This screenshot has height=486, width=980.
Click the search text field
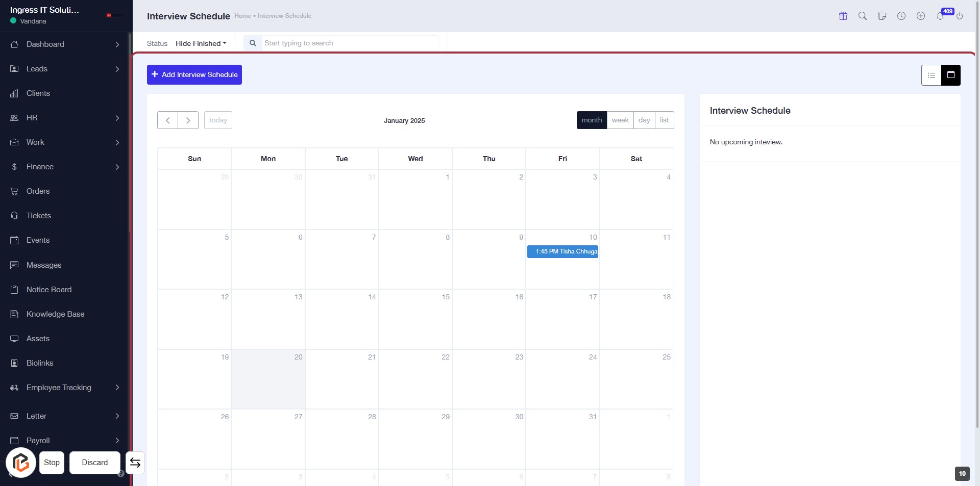click(x=350, y=43)
